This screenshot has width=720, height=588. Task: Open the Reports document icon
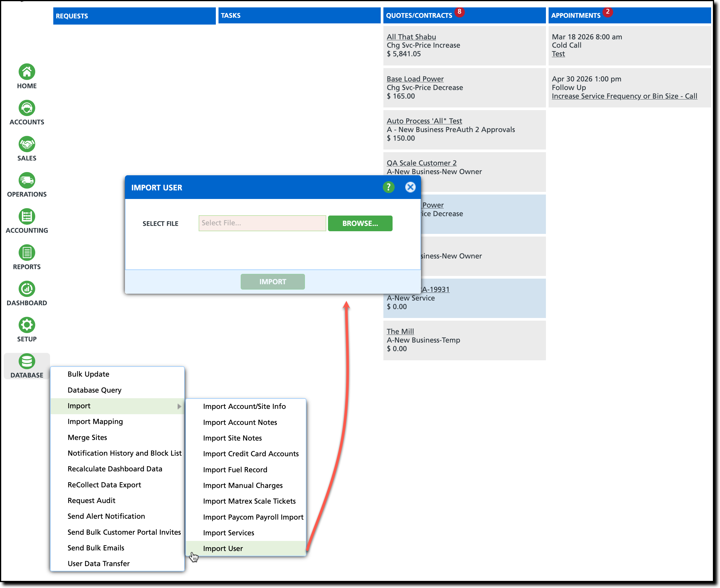pos(27,253)
